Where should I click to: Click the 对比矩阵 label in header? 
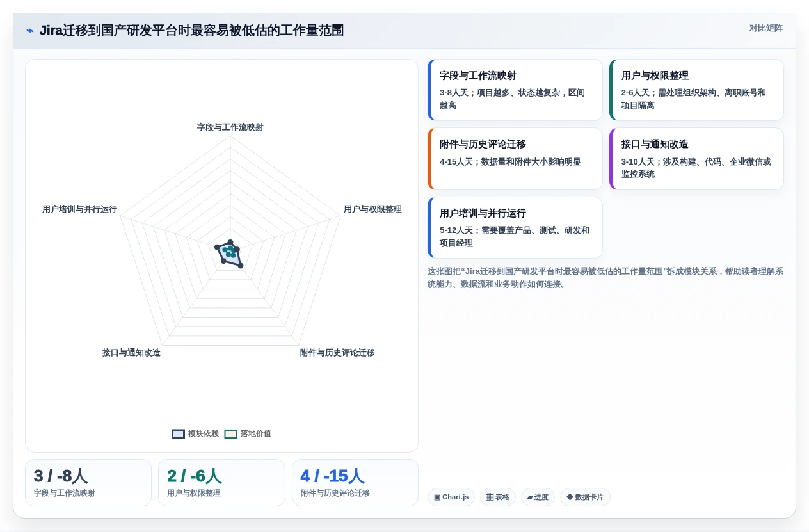(765, 28)
